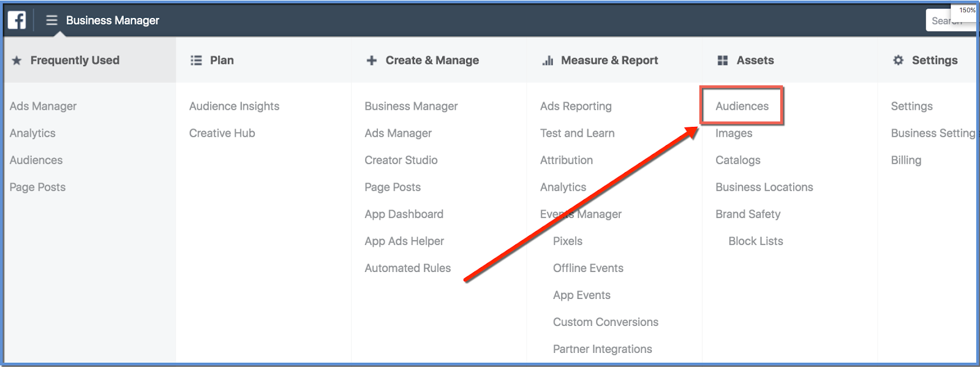Open Offline Events
Screen dimensions: 980x367
(588, 268)
